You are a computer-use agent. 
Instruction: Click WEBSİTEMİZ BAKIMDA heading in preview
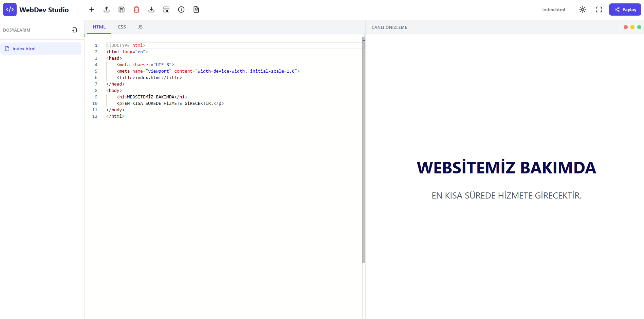[507, 168]
